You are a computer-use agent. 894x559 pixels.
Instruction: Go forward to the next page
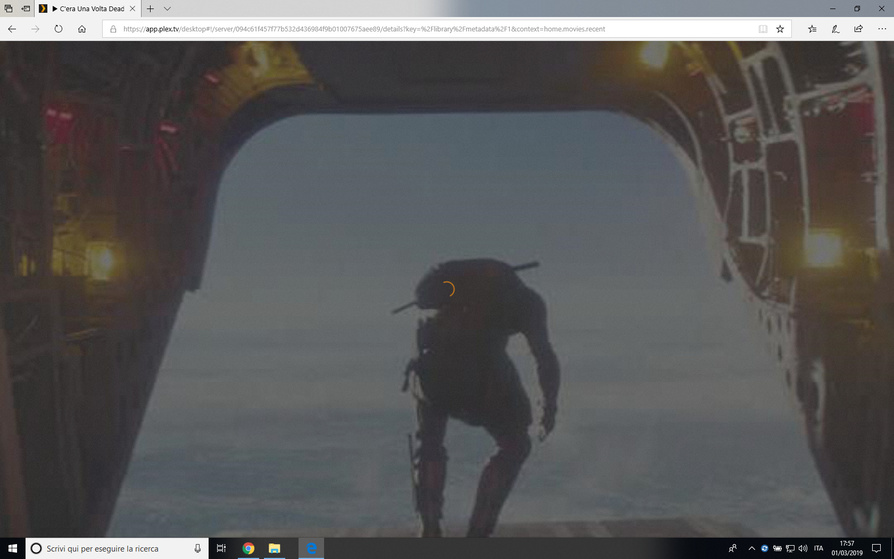click(35, 29)
